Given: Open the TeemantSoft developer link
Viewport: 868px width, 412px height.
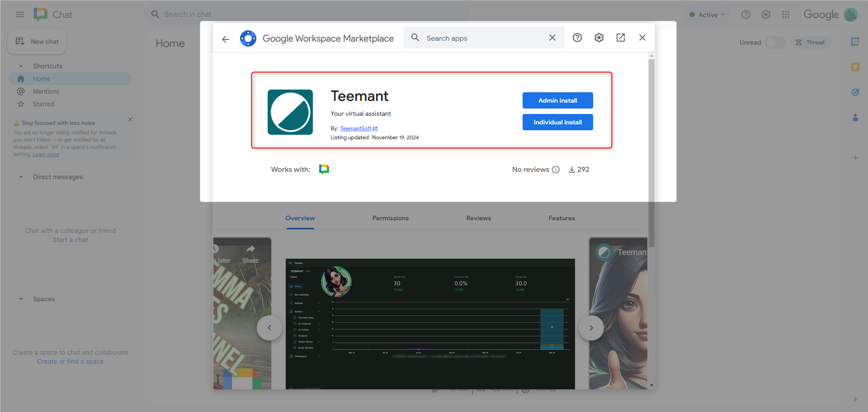Looking at the screenshot, I should point(356,128).
